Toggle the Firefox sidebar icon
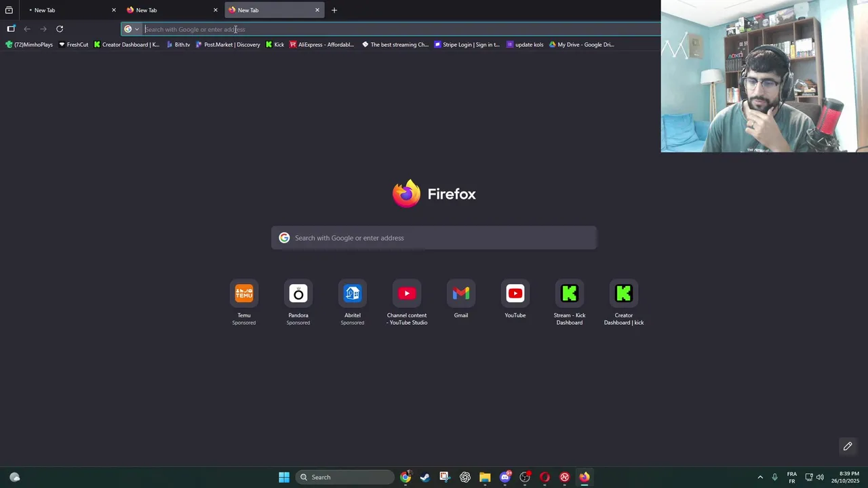 tap(11, 28)
